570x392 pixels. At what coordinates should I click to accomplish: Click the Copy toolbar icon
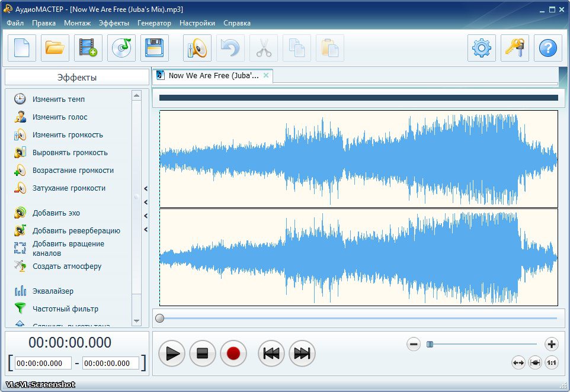click(297, 48)
